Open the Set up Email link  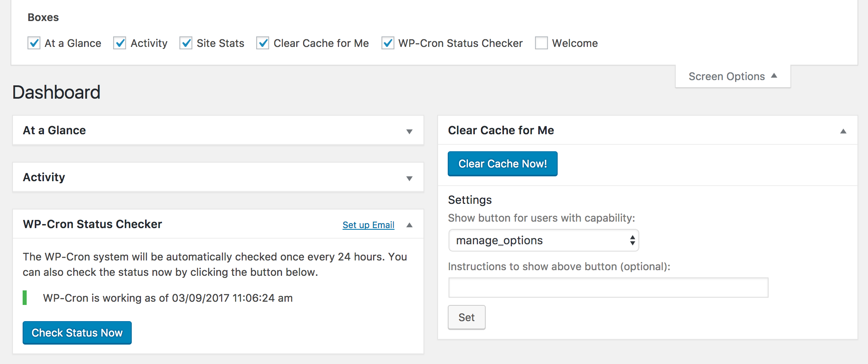tap(368, 225)
